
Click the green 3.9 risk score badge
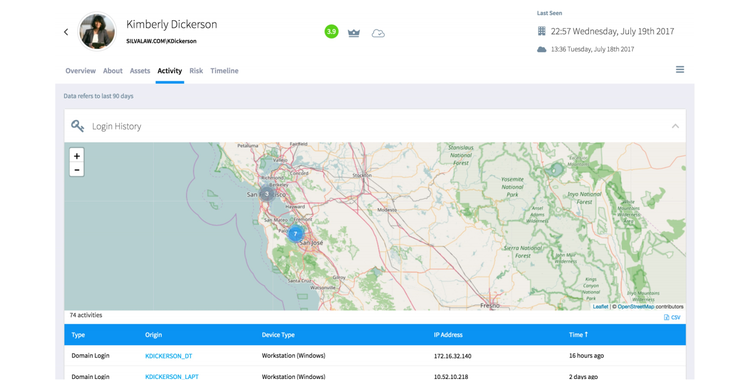pyautogui.click(x=331, y=32)
